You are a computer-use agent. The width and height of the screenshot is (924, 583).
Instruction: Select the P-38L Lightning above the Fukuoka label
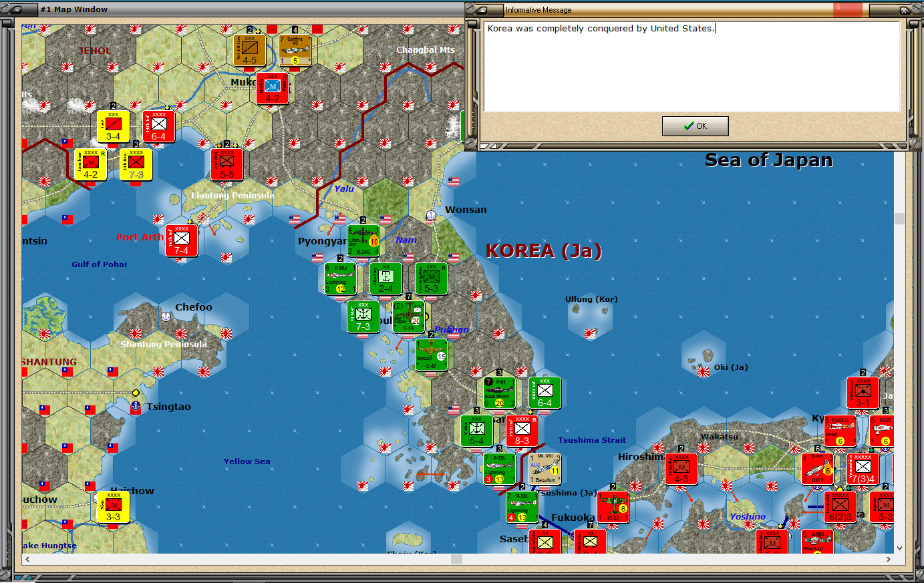click(522, 507)
